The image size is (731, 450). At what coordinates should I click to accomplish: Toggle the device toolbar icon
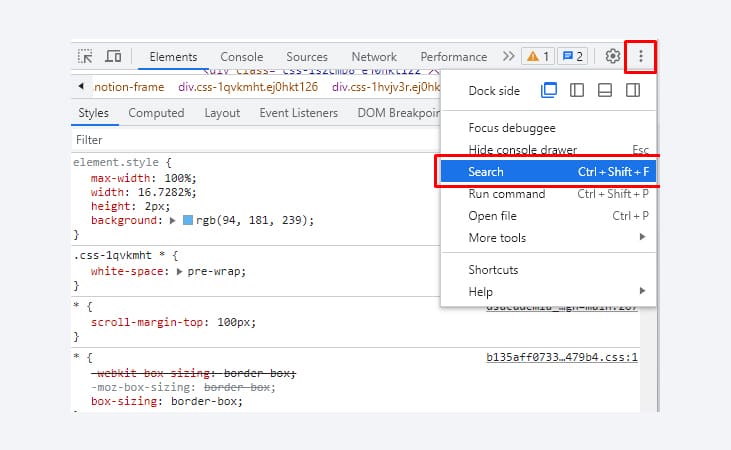(x=113, y=56)
